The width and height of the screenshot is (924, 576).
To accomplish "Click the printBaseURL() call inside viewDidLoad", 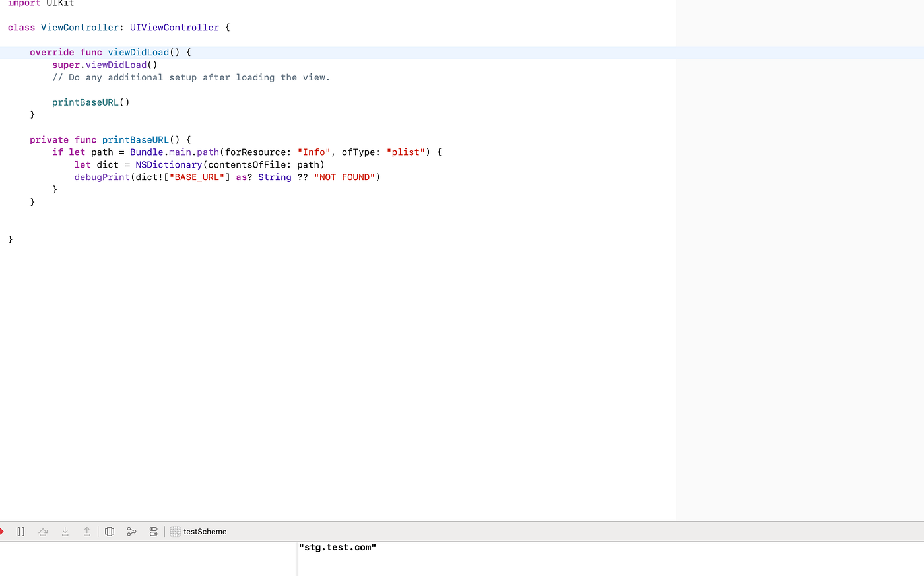I will click(x=86, y=102).
